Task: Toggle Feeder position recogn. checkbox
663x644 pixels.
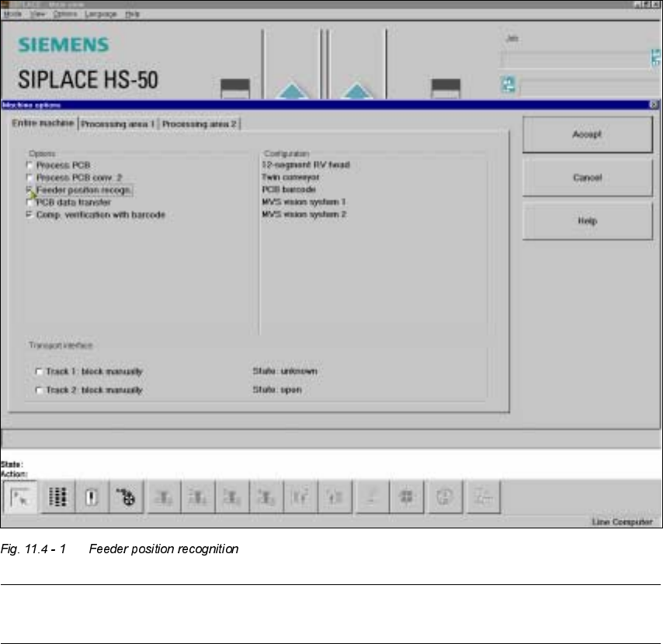Action: (x=30, y=190)
